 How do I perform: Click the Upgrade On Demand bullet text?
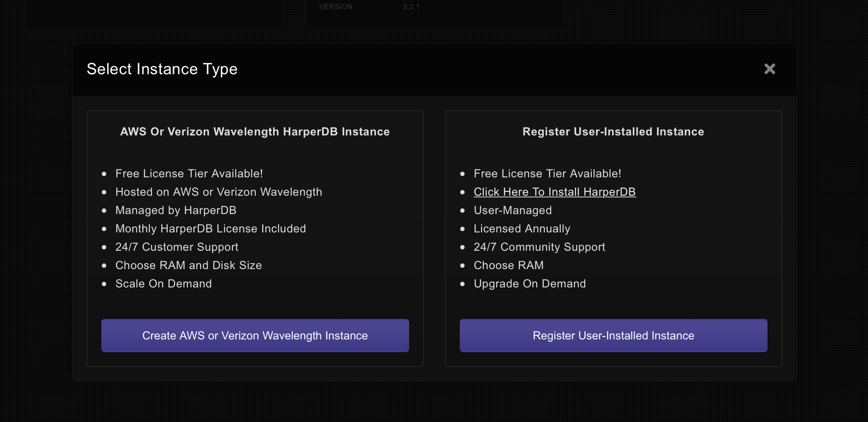click(x=530, y=284)
